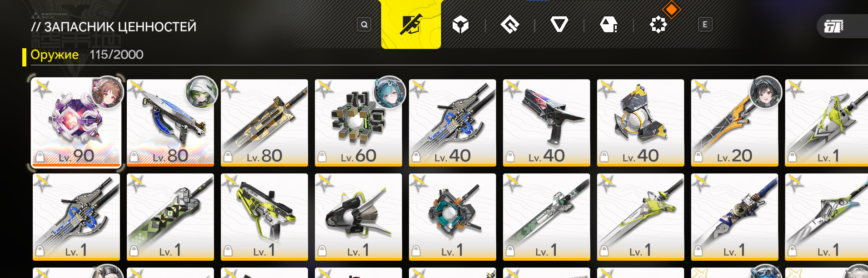Image resolution: width=868 pixels, height=278 pixels.
Task: Select the Lv.1 yellow-green pistol
Action: (x=264, y=217)
